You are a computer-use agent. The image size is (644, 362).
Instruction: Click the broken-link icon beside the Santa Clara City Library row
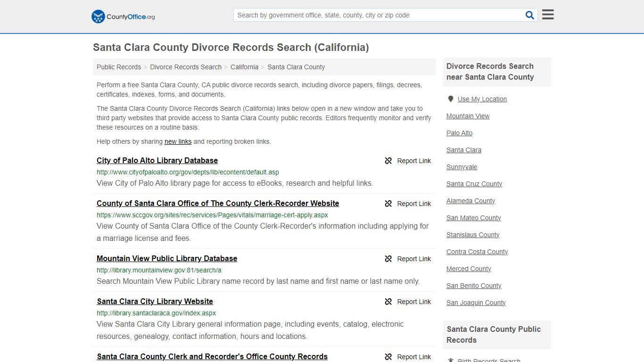tap(388, 302)
